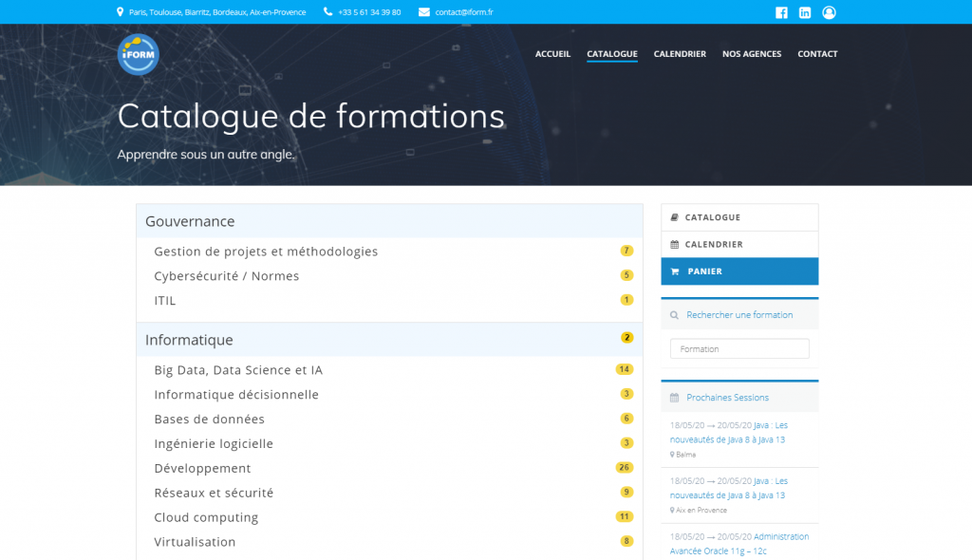Click the Formation search input field
This screenshot has width=972, height=560.
click(739, 348)
